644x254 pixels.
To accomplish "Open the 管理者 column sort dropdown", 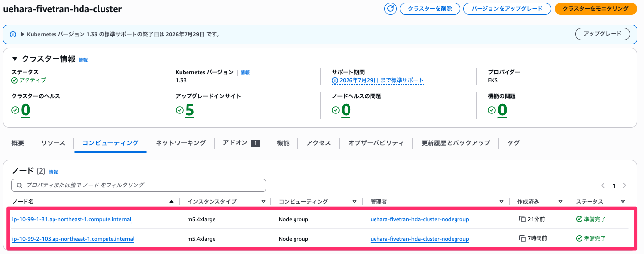I will point(501,202).
